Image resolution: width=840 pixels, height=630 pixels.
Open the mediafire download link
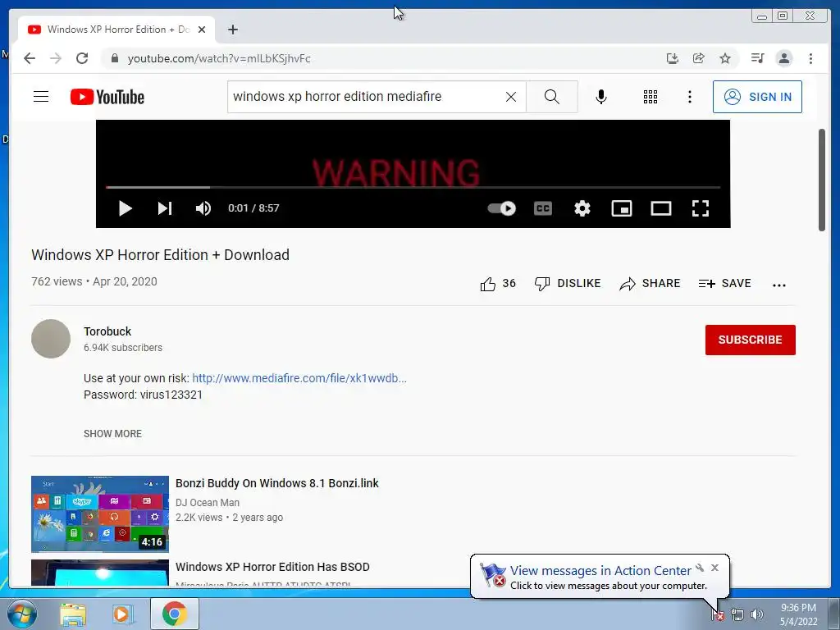pos(299,378)
